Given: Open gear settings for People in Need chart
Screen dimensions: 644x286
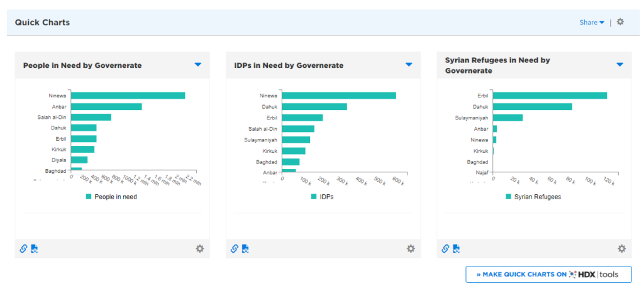Looking at the screenshot, I should [200, 248].
